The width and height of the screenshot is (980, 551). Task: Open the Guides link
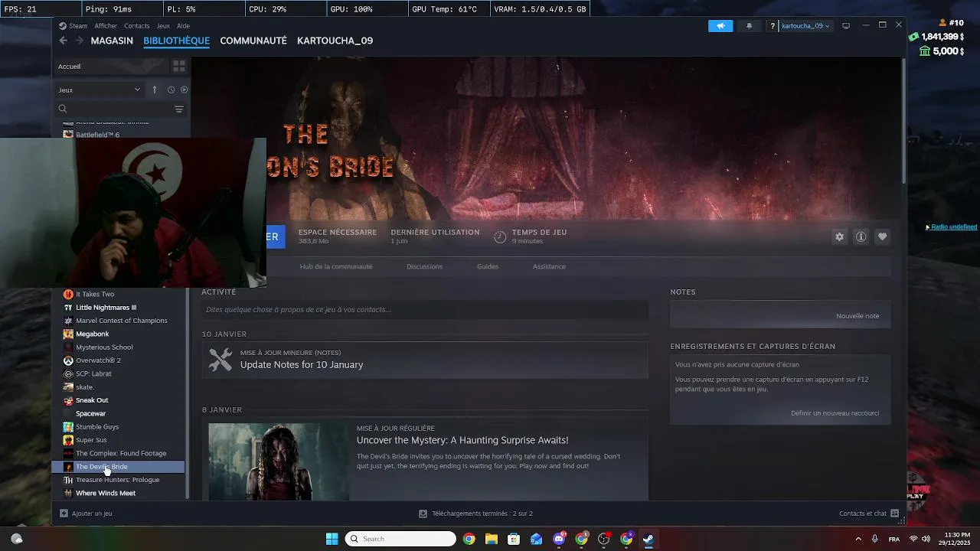488,266
